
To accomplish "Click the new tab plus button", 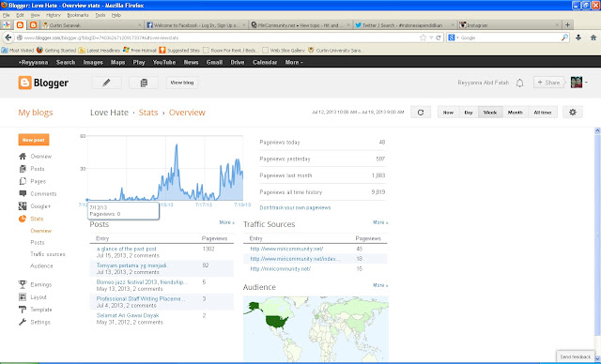I will (567, 25).
